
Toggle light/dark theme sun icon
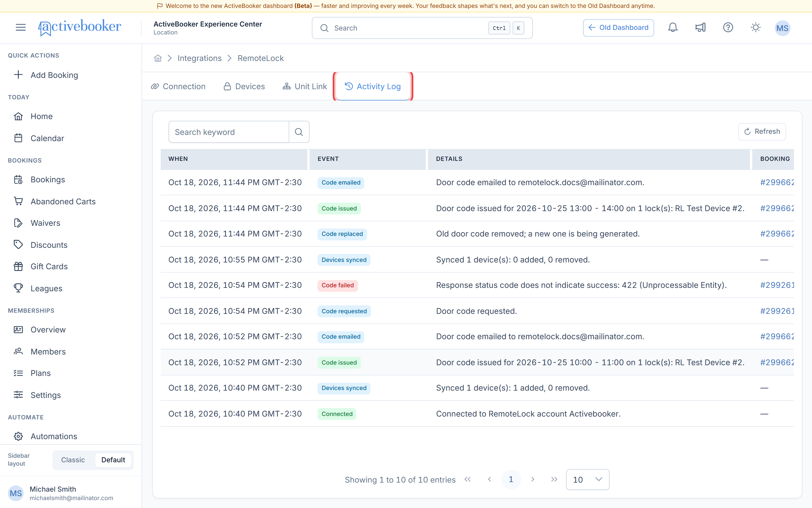(755, 28)
